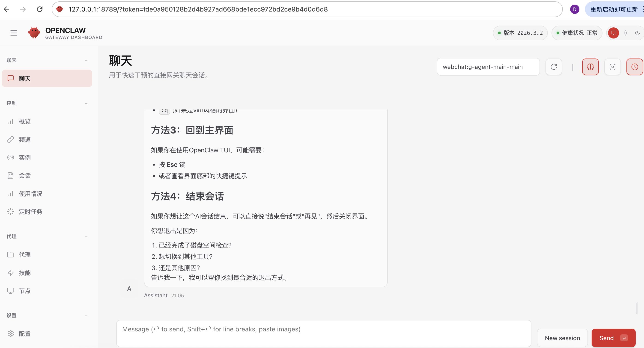Toggle the clock scheduled sessions button
Image resolution: width=644 pixels, height=348 pixels.
click(x=635, y=67)
